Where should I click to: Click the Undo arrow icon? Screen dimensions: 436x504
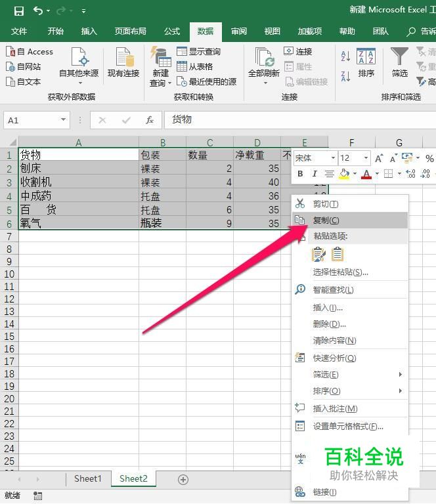coord(38,11)
